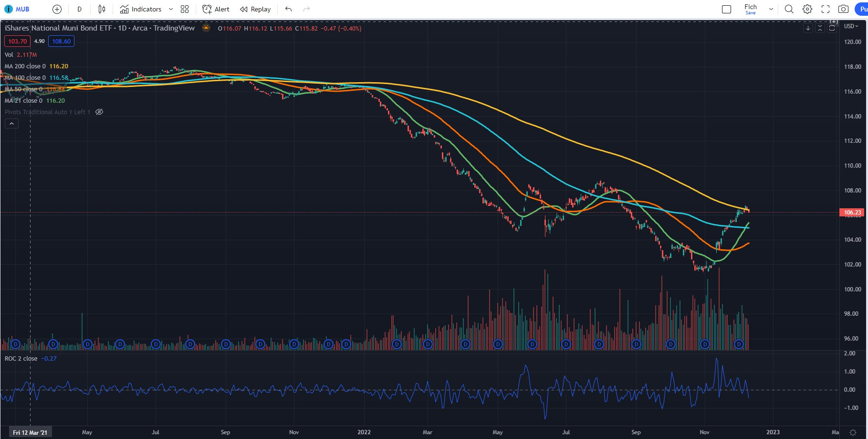Select the MA 200 close indicator legend
Viewport: 868px width, 439px height.
[x=36, y=66]
